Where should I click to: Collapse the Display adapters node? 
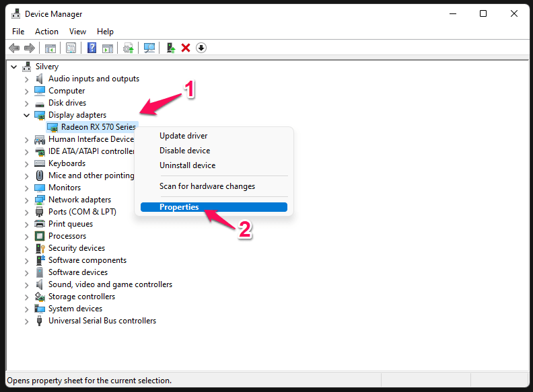click(26, 116)
